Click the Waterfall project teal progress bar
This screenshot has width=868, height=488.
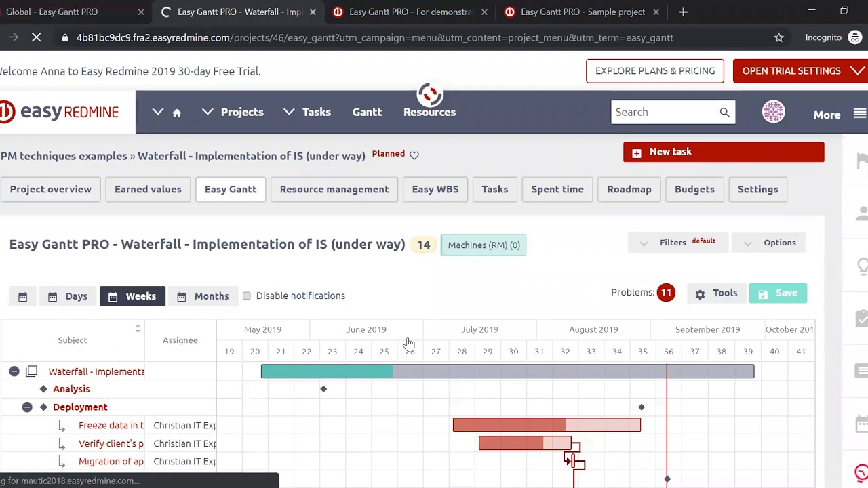pyautogui.click(x=326, y=371)
